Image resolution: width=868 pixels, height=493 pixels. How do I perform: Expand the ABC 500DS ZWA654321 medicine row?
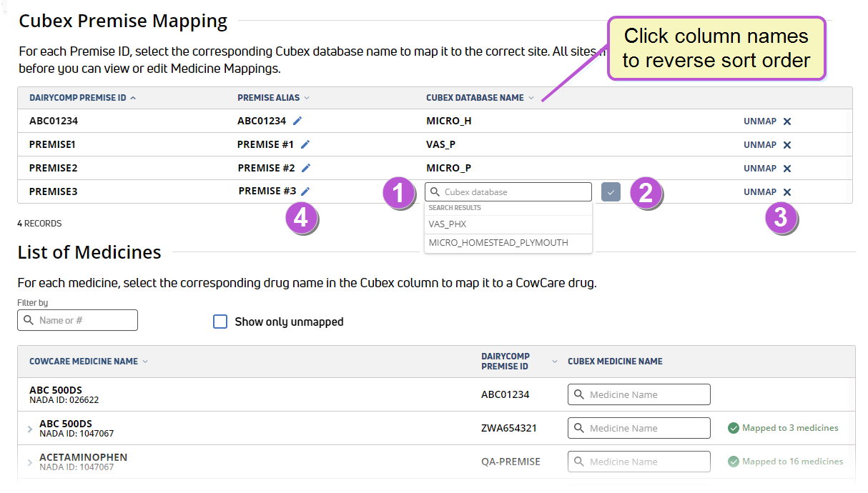pos(30,429)
